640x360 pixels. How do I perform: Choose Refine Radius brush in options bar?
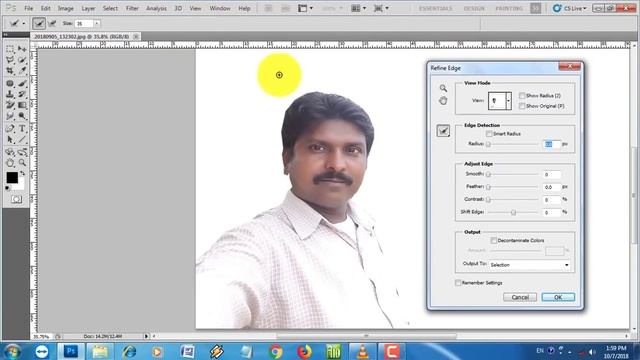tap(39, 24)
